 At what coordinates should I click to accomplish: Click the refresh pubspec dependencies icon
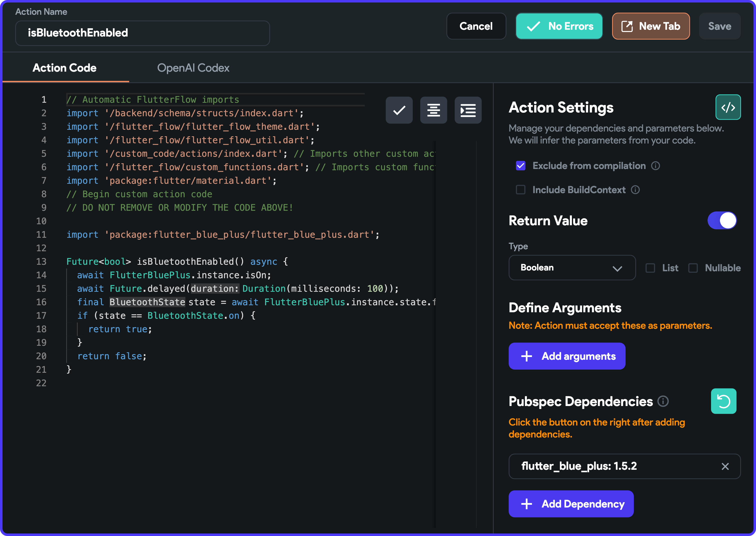click(723, 401)
